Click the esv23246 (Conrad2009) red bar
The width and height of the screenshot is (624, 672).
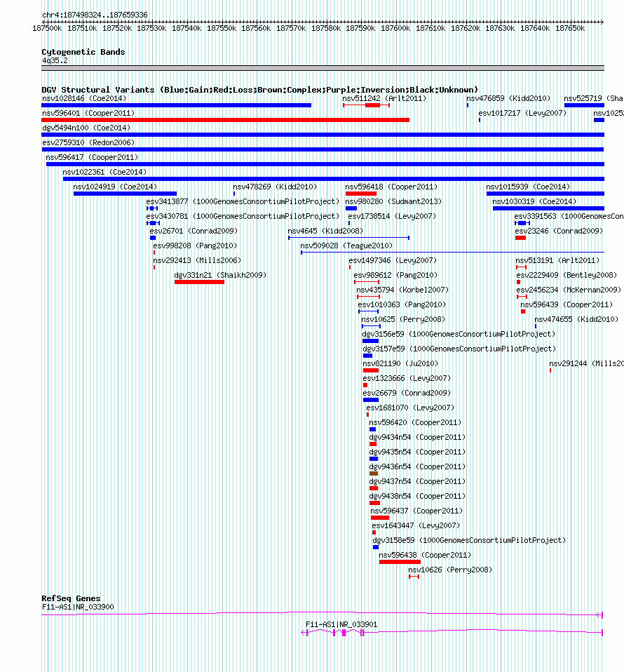click(520, 238)
